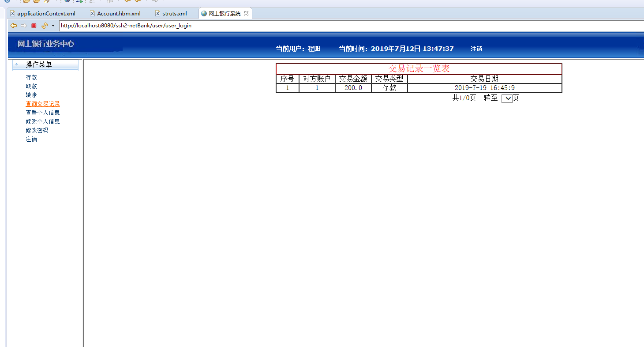Click the yellow backward history arrow icon
Image resolution: width=644 pixels, height=347 pixels.
127,2
